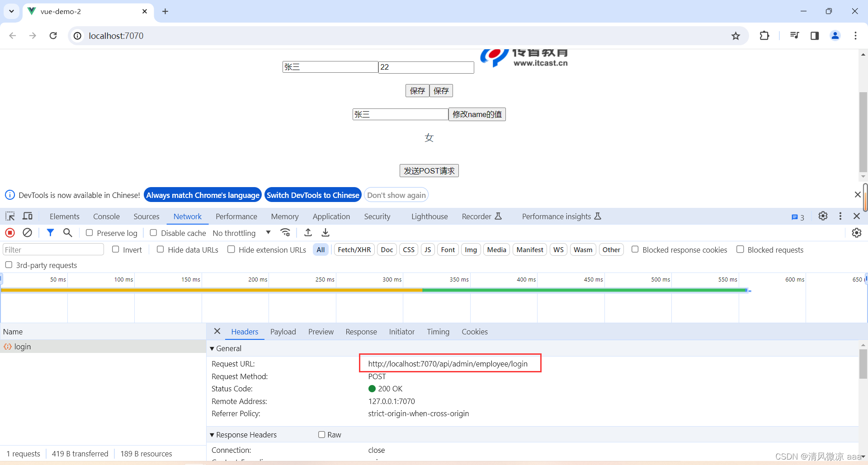The image size is (868, 465).
Task: Enable Preserve log checkbox
Action: (x=90, y=233)
